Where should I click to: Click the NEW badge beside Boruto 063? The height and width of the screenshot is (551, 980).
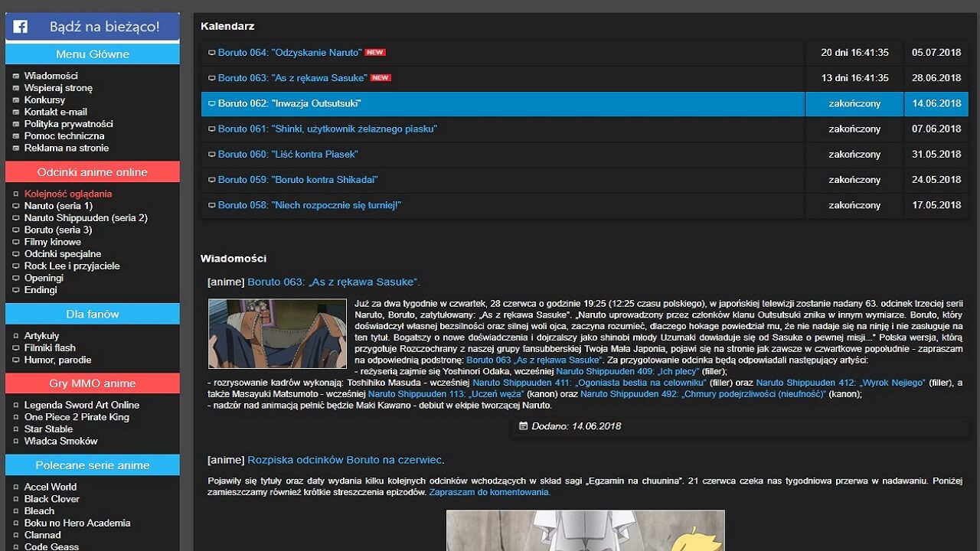[x=381, y=78]
